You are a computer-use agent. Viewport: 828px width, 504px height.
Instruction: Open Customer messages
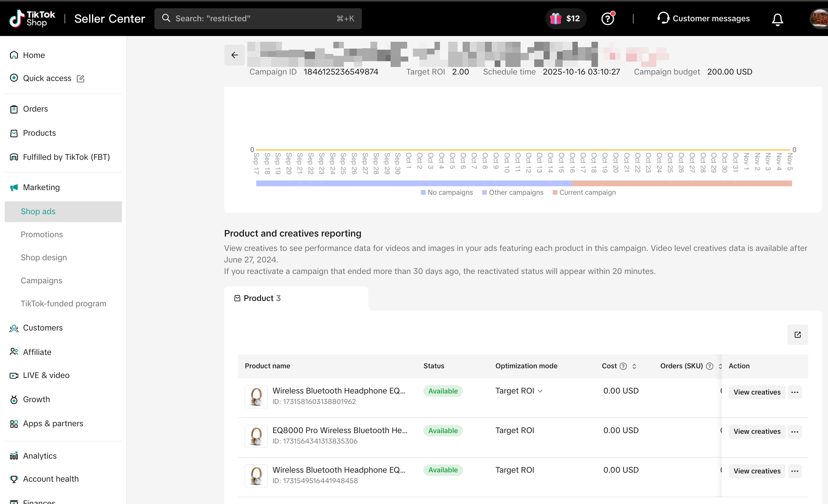pyautogui.click(x=703, y=19)
